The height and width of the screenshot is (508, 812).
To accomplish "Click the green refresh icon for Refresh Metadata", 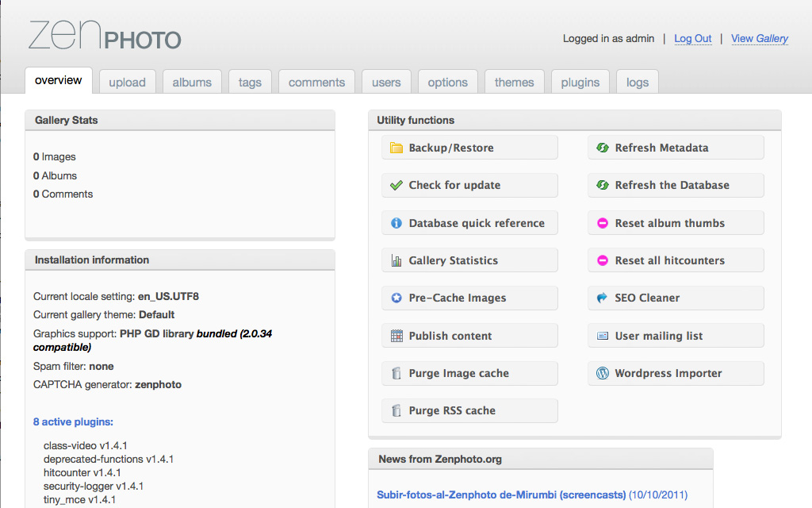I will tap(603, 148).
